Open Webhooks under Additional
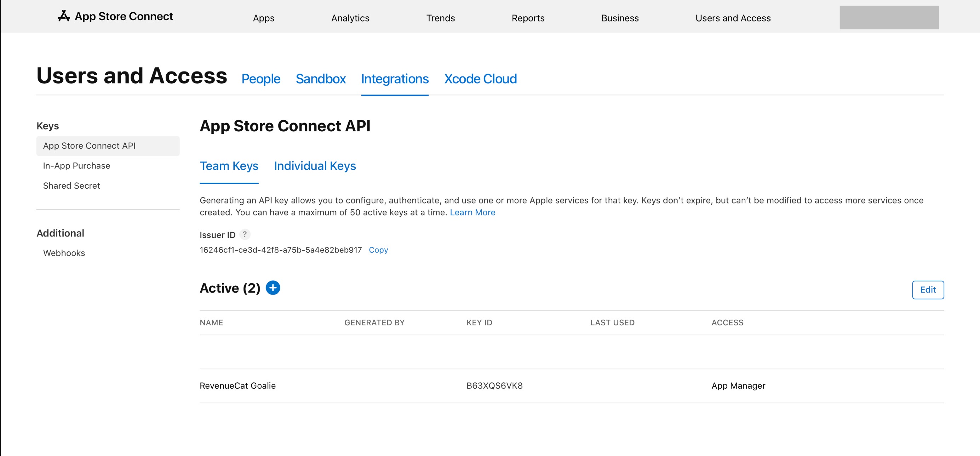This screenshot has width=980, height=456. (x=64, y=253)
